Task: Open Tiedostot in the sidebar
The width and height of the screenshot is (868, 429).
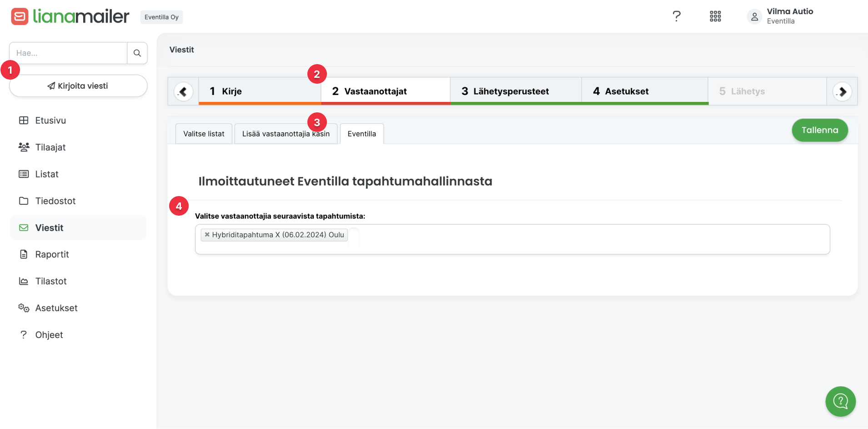Action: 78,201
